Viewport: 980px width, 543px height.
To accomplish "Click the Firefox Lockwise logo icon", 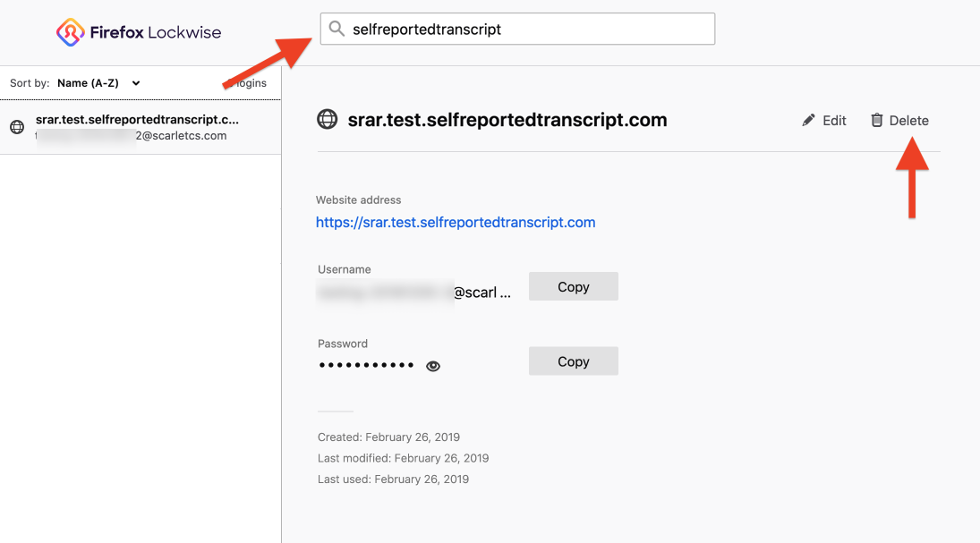I will (x=70, y=33).
